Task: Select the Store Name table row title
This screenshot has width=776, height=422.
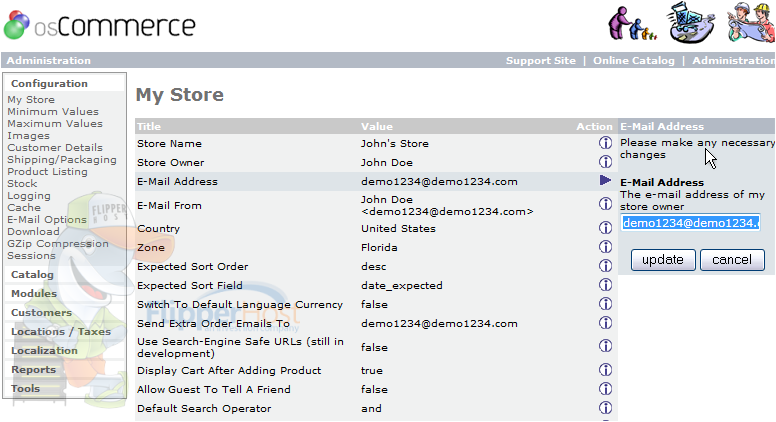Action: click(x=169, y=143)
